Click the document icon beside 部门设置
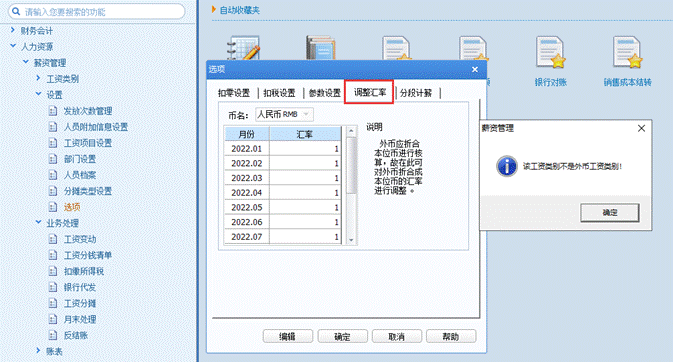Image resolution: width=673 pixels, height=362 pixels. (x=52, y=159)
